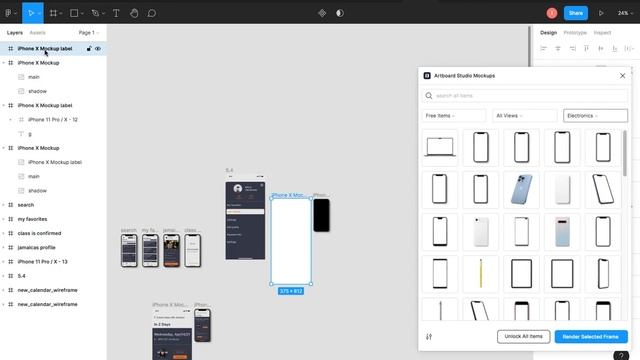
Task: Expand iPhone 11 Pro / X - 12 layer
Action: 11,120
